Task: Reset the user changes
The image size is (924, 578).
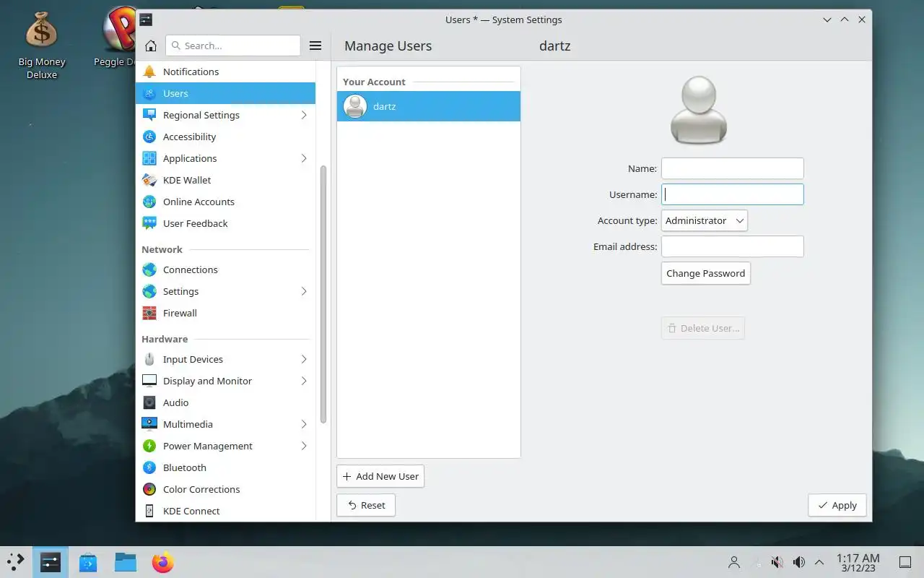Action: pos(366,505)
